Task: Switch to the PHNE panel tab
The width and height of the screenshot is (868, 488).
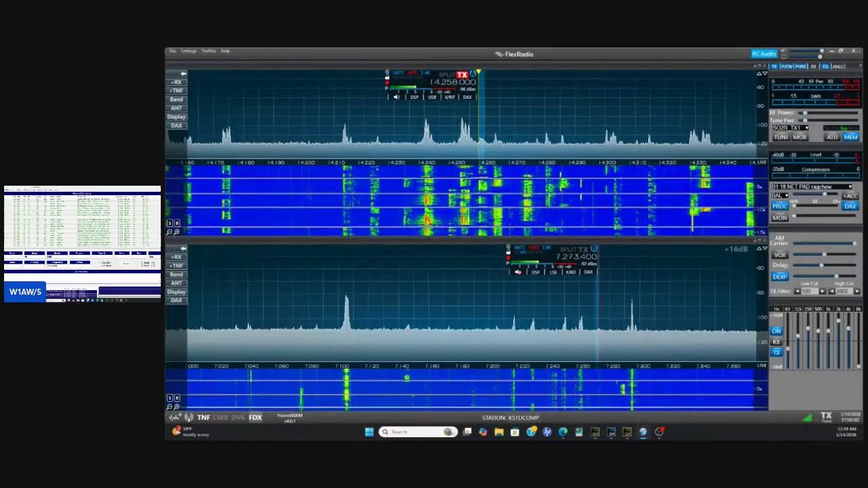Action: point(801,66)
